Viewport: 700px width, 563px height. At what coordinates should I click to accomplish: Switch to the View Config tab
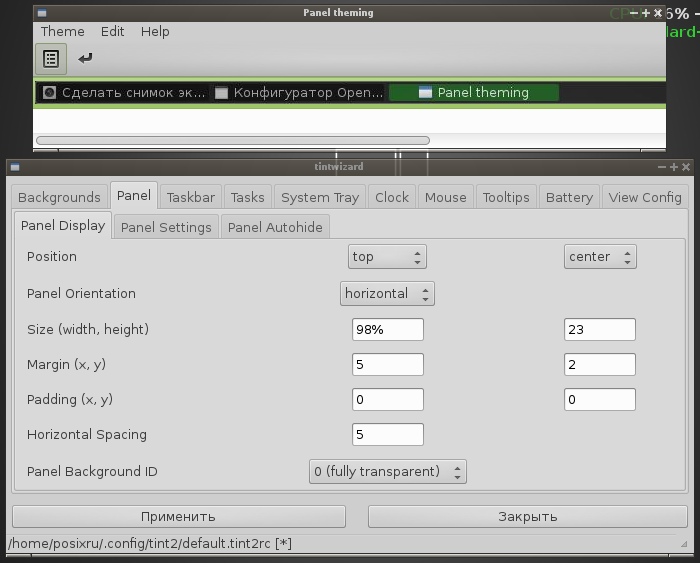click(x=645, y=197)
